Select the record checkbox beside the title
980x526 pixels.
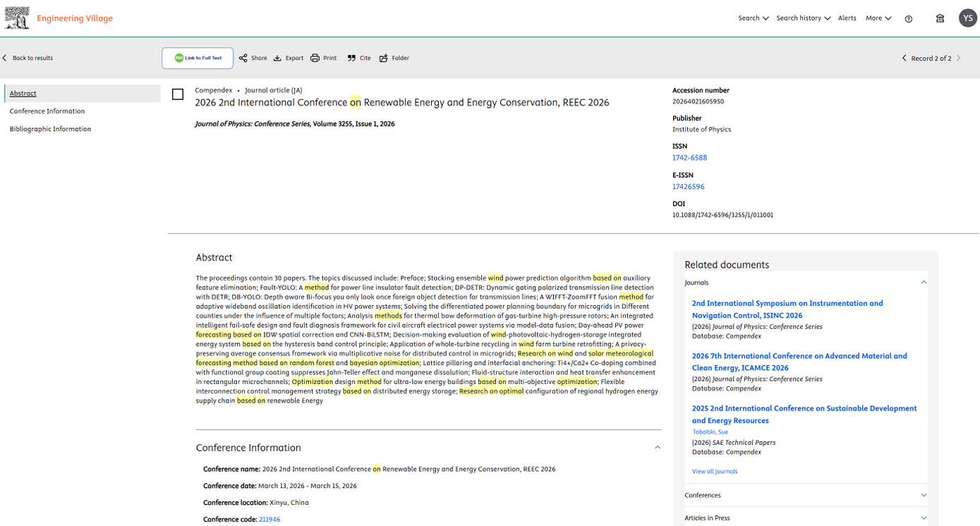coord(178,94)
